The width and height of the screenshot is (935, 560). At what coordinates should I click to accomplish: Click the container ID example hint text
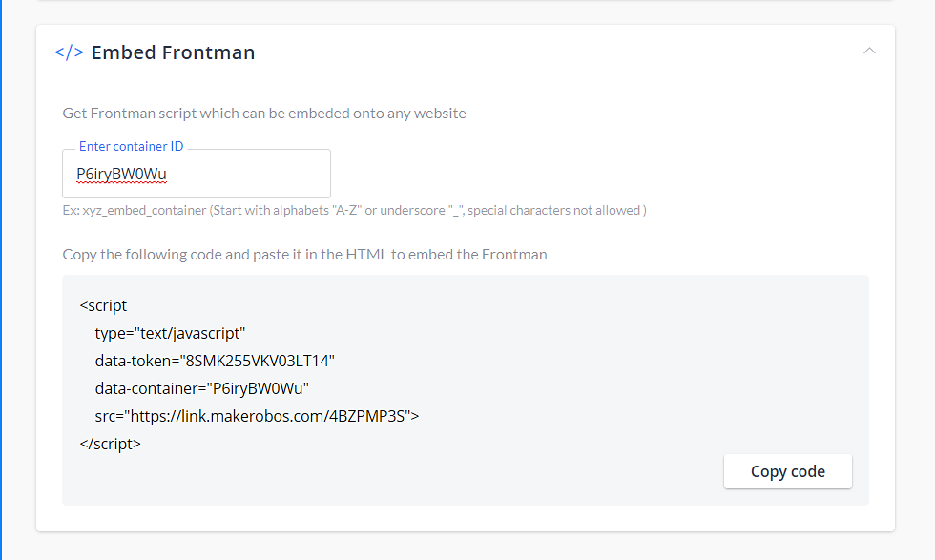tap(354, 210)
